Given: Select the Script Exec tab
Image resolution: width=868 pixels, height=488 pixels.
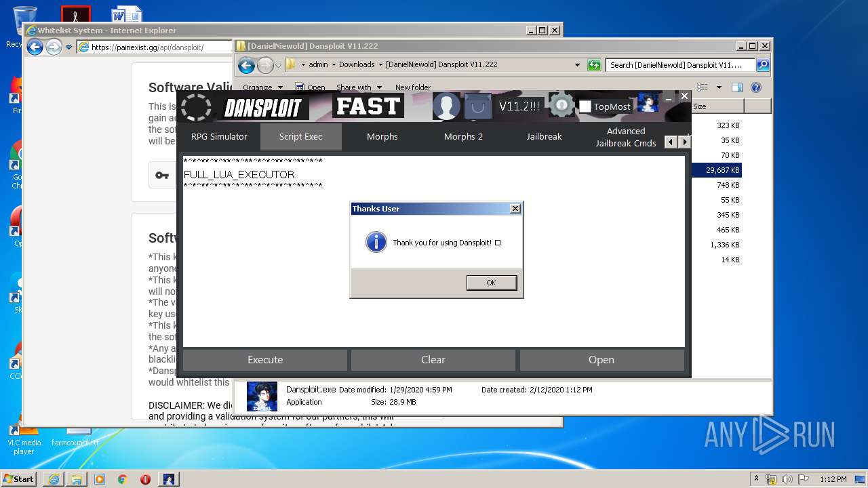Looking at the screenshot, I should coord(300,136).
